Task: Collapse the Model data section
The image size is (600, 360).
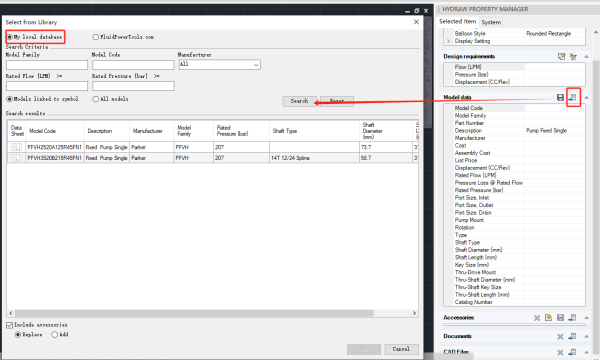Action: (586, 98)
